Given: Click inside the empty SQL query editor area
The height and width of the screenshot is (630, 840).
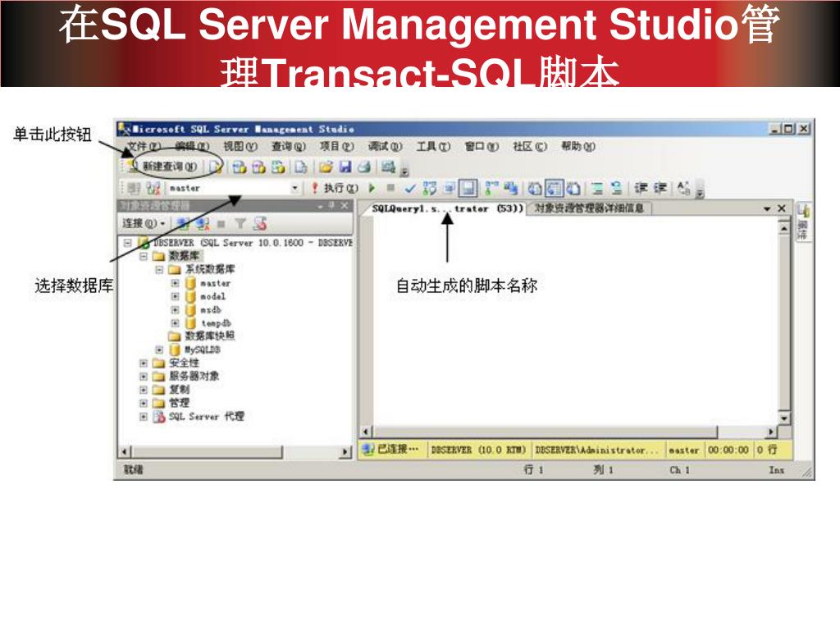Looking at the screenshot, I should [575, 321].
